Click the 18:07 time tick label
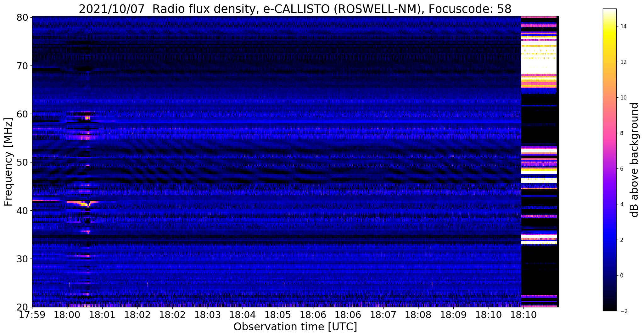Screen dimensions: 644x336 click(x=383, y=315)
